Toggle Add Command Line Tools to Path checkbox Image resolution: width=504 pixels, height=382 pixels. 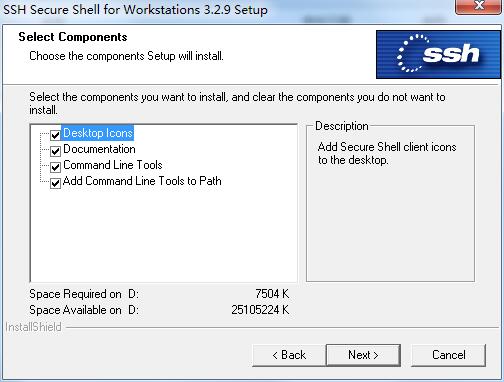click(55, 183)
